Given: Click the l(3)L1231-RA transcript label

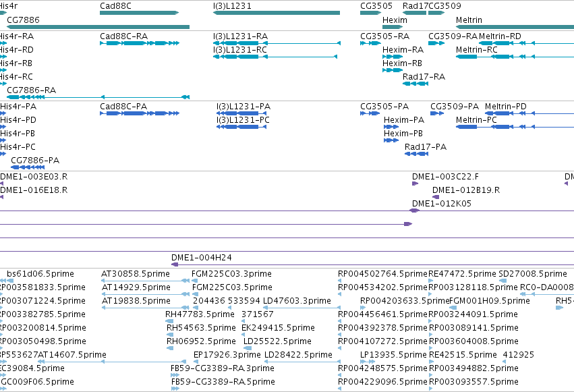Looking at the screenshot, I should pos(240,36).
